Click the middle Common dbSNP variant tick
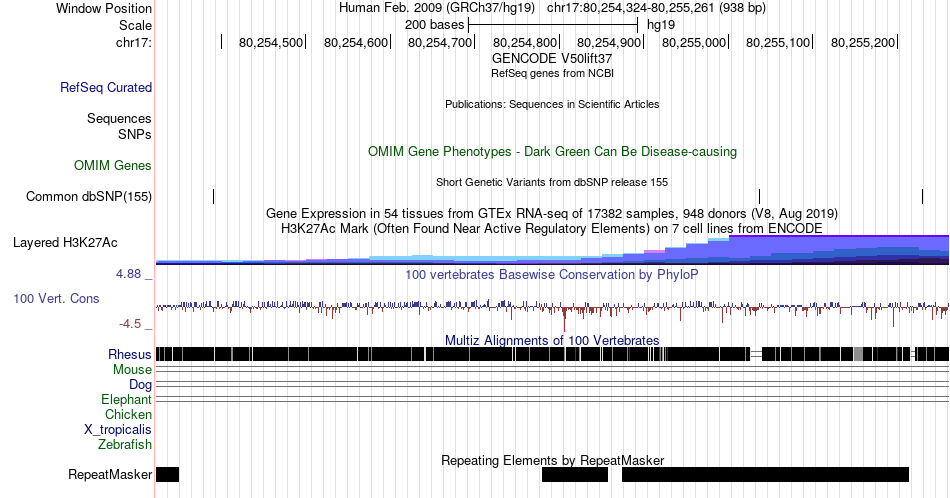This screenshot has width=950, height=498. 760,196
